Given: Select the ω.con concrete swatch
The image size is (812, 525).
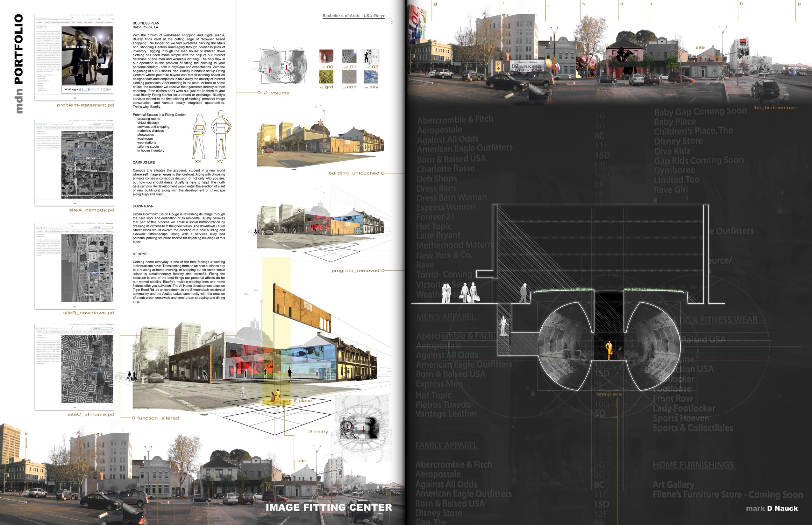Looking at the screenshot, I should coord(349,77).
